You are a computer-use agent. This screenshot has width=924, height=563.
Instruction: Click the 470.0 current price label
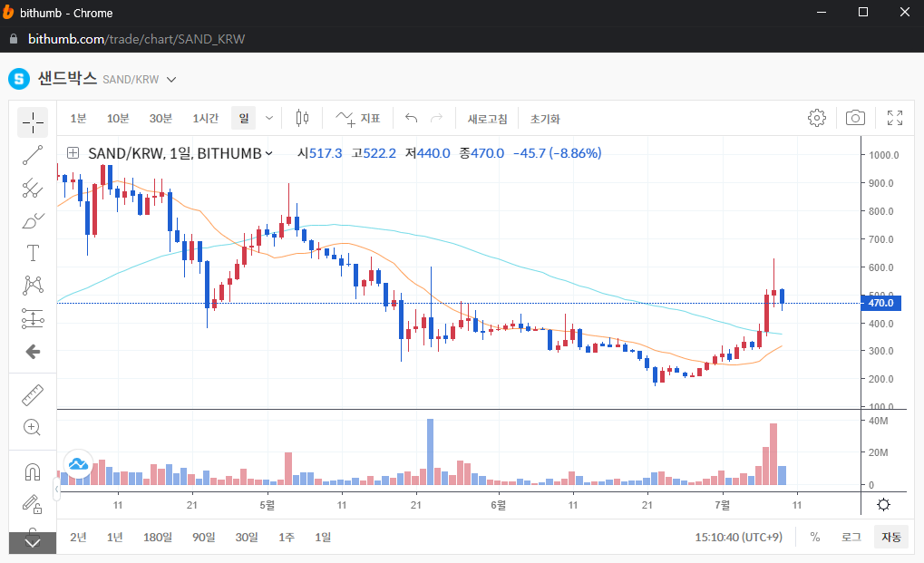click(x=881, y=303)
